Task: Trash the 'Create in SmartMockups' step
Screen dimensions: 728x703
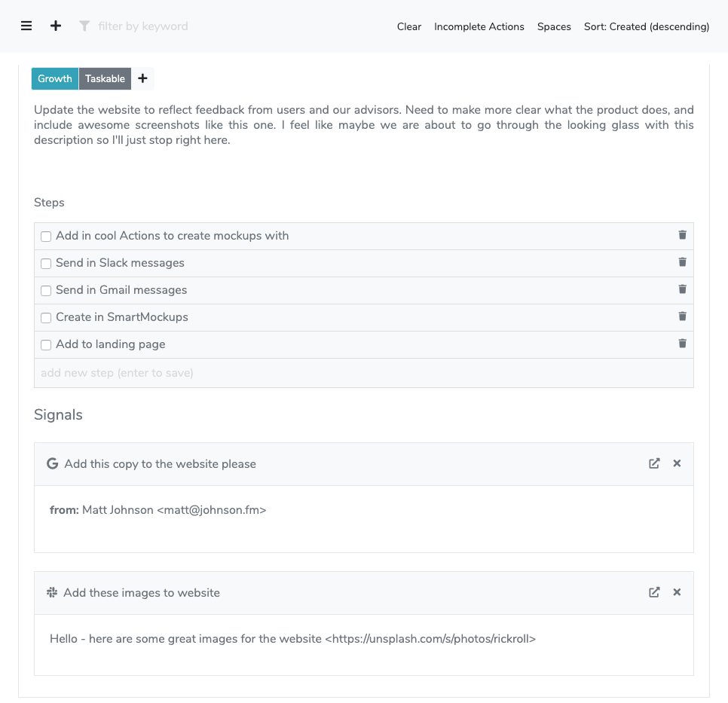Action: 682,316
